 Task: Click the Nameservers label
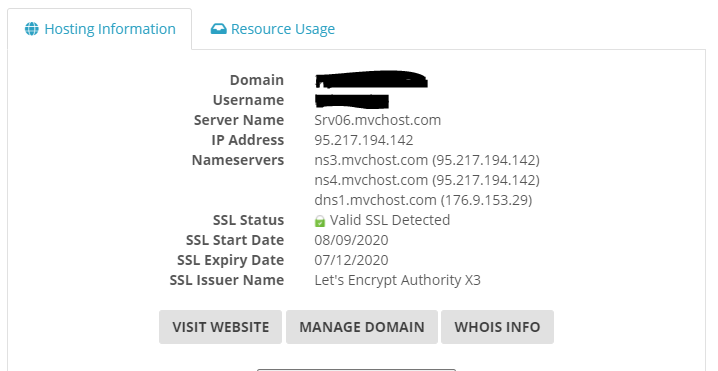tap(238, 160)
